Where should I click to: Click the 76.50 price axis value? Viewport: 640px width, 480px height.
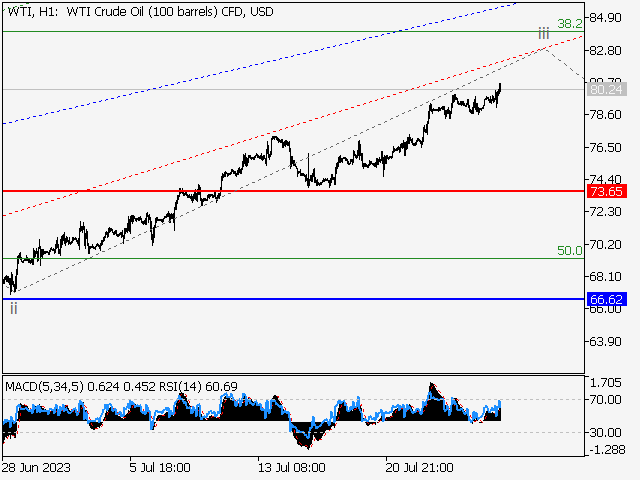coord(606,147)
